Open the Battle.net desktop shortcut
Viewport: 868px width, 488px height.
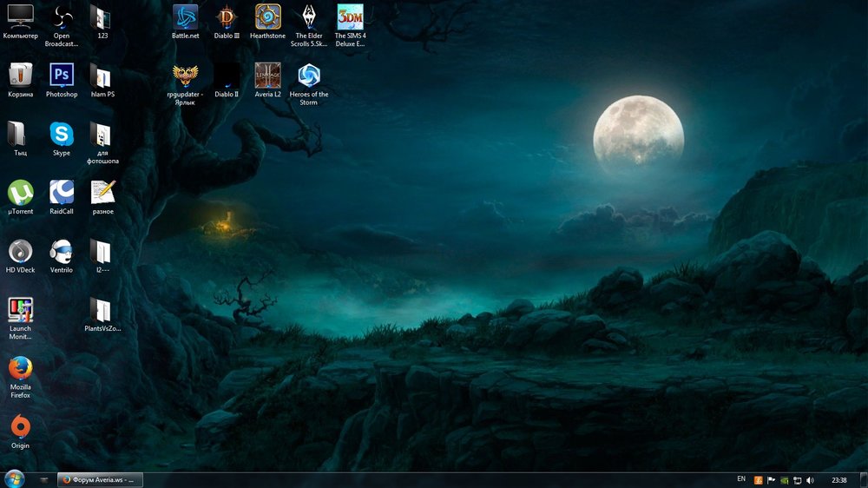coord(185,17)
